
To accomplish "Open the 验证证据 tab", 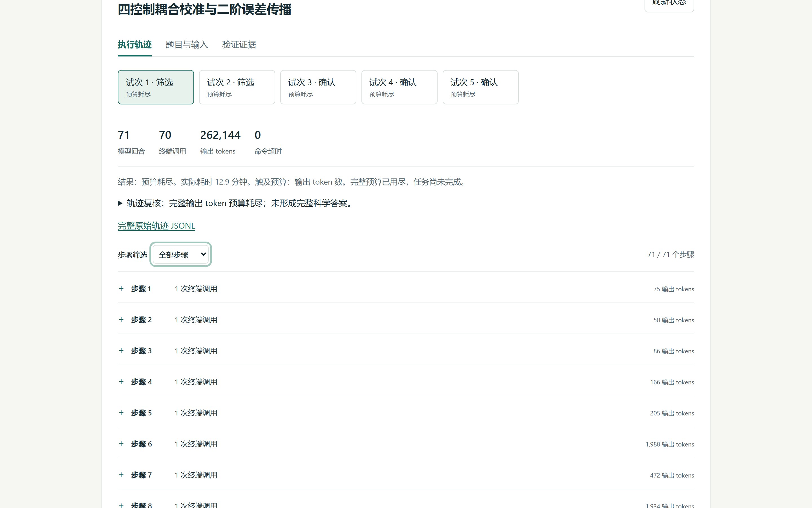I will tap(239, 45).
